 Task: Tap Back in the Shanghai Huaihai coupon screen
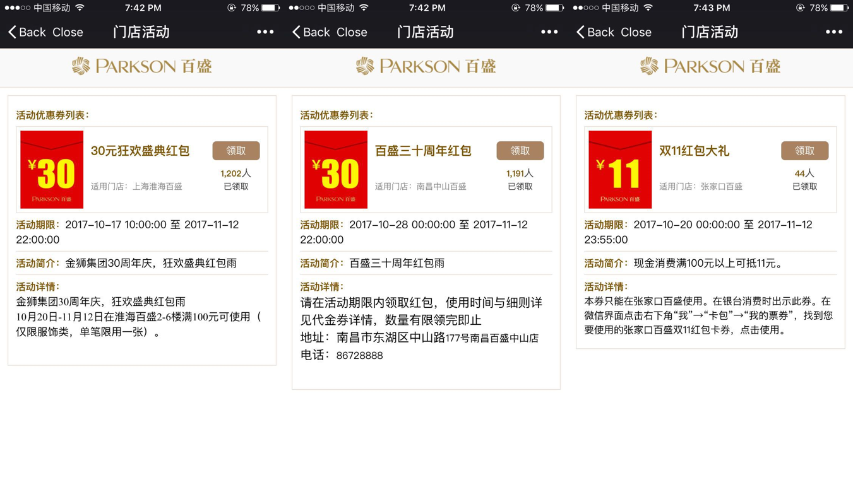tap(27, 32)
